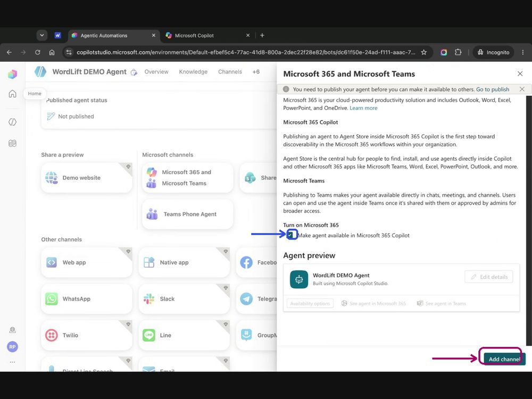Reload the page
The image size is (532, 399).
37,52
